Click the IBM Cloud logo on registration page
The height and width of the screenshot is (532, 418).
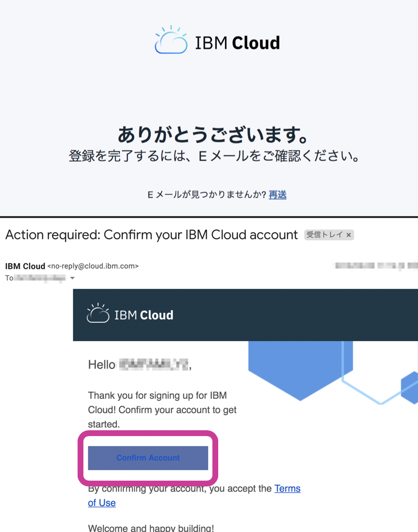[x=217, y=41]
